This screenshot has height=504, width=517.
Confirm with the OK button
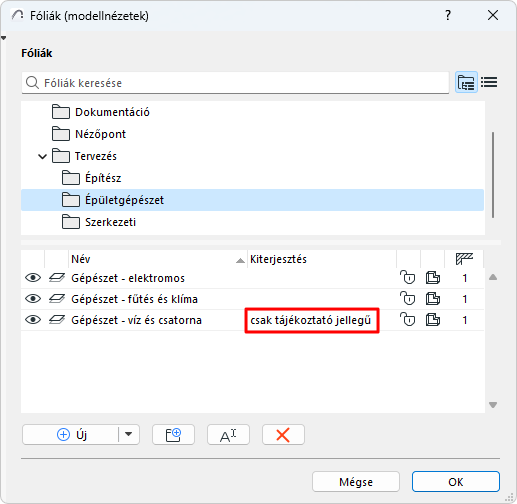click(x=456, y=482)
